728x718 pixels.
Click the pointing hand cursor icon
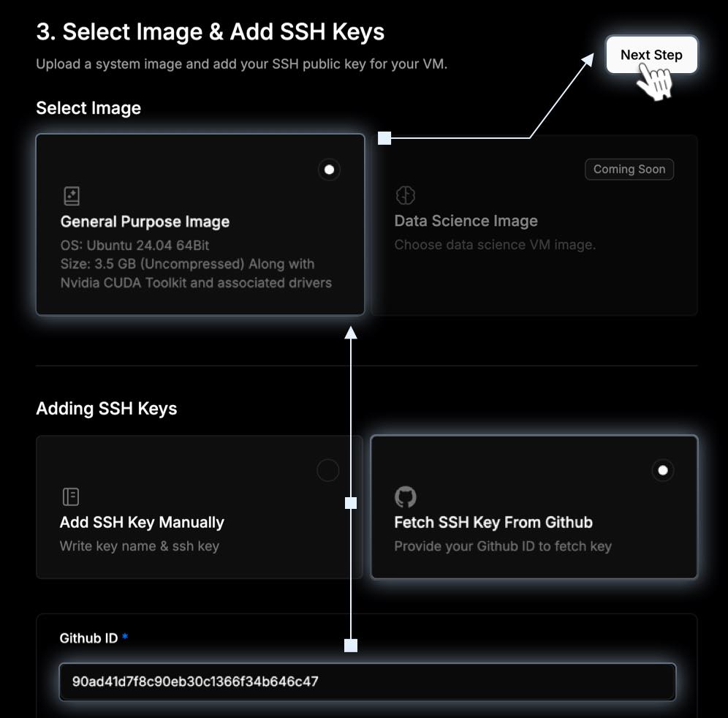(655, 82)
